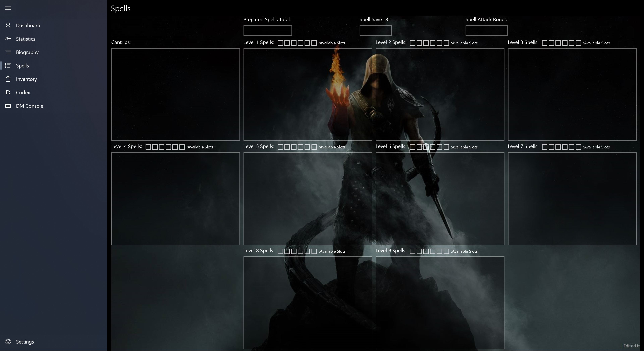This screenshot has width=644, height=351.
Task: Select the Level 7 Spells text box
Action: point(572,199)
